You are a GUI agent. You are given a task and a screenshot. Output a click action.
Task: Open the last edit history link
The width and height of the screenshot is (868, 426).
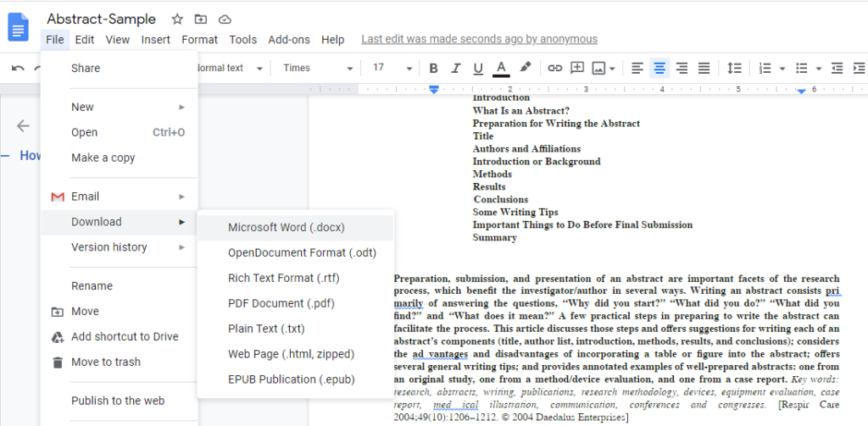480,39
